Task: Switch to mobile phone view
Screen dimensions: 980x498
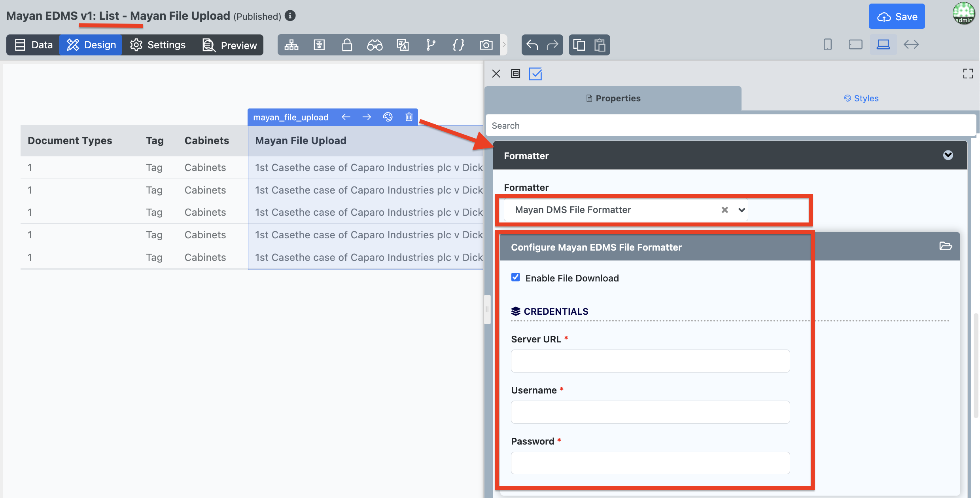Action: (827, 44)
